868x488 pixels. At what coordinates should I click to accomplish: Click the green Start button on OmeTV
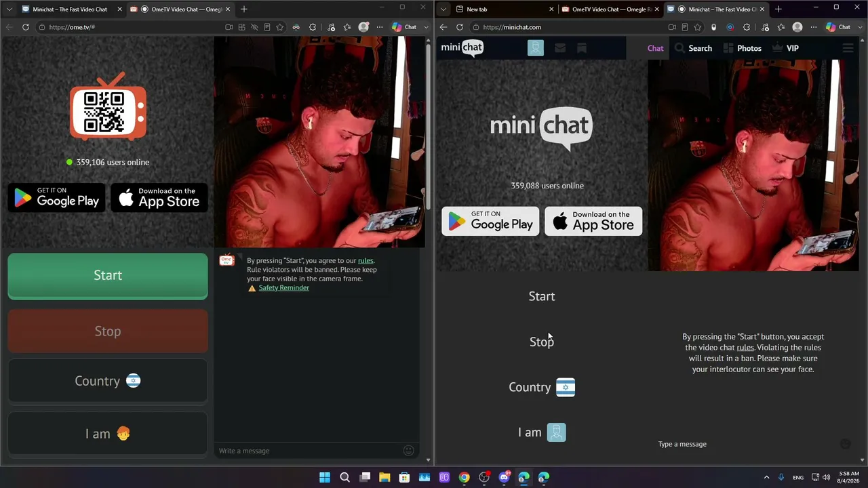[108, 276]
